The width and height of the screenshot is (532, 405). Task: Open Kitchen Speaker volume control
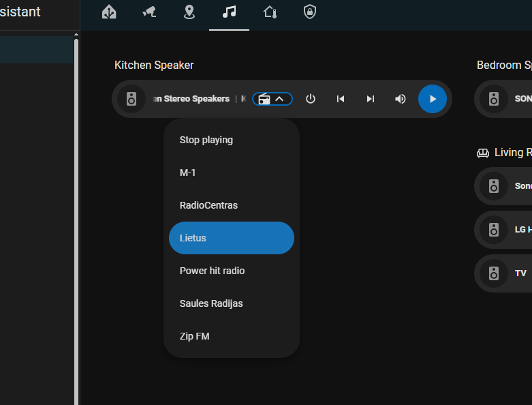click(401, 99)
